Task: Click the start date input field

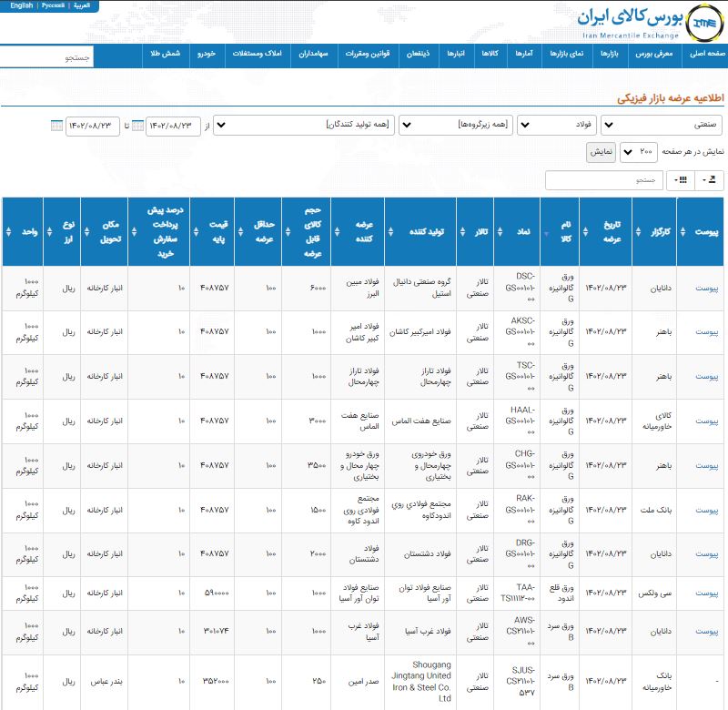Action: (173, 126)
